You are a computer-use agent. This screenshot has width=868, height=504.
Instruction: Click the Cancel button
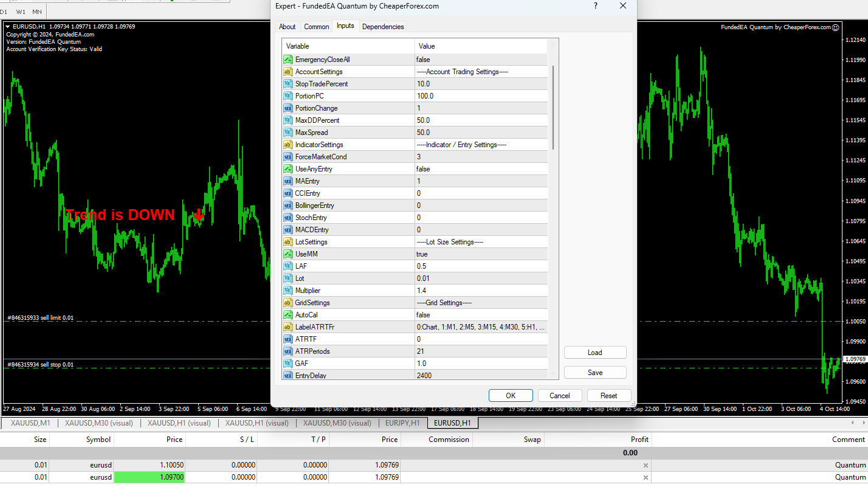pos(560,395)
